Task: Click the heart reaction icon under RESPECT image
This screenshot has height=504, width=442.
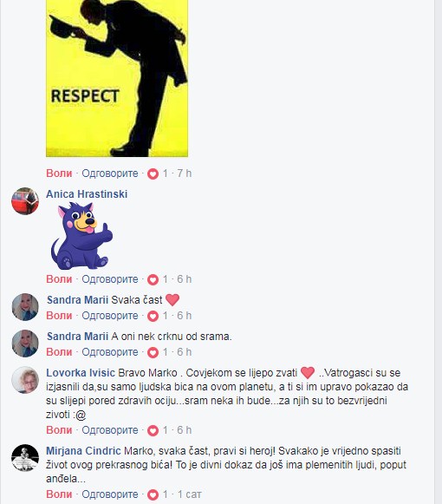Action: pyautogui.click(x=153, y=173)
